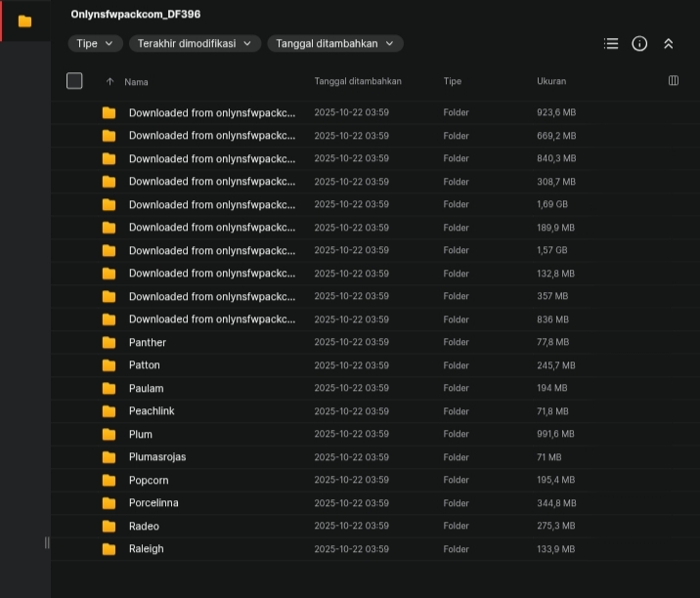Switch to list view layout icon
The width and height of the screenshot is (700, 598).
(611, 44)
